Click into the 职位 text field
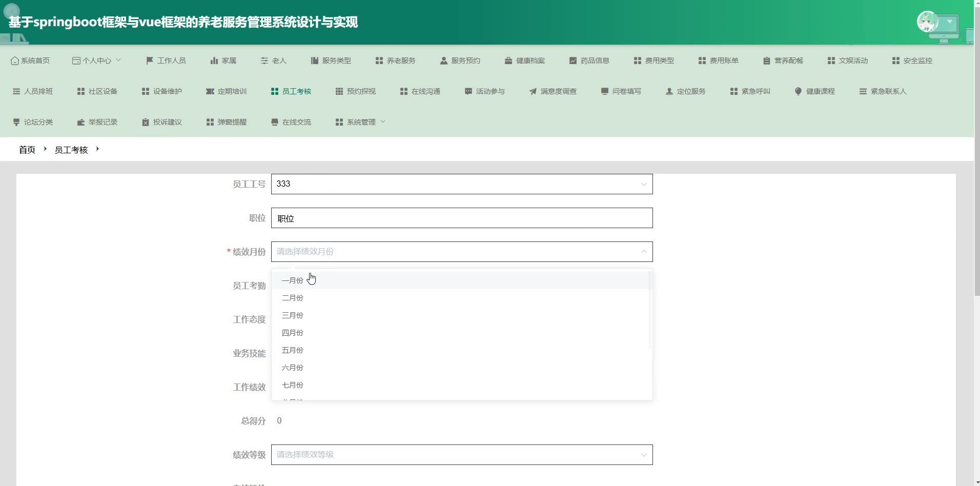 point(461,218)
